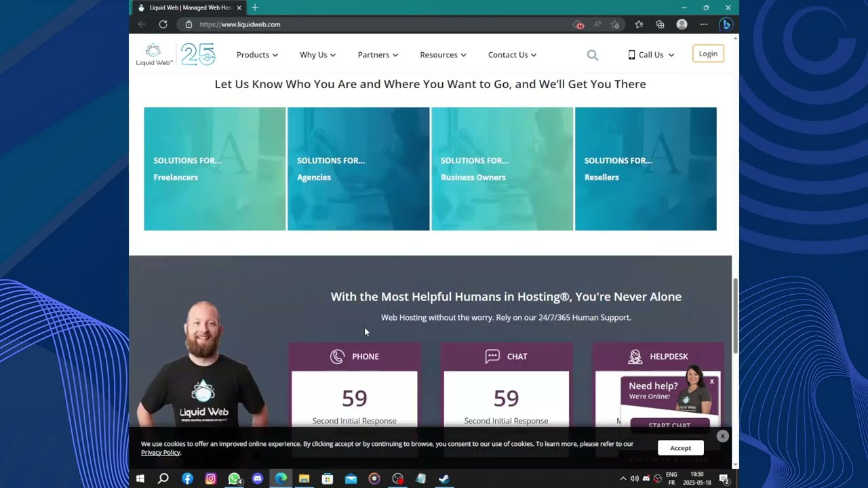Open a new browser tab
This screenshot has width=868, height=488.
click(255, 7)
